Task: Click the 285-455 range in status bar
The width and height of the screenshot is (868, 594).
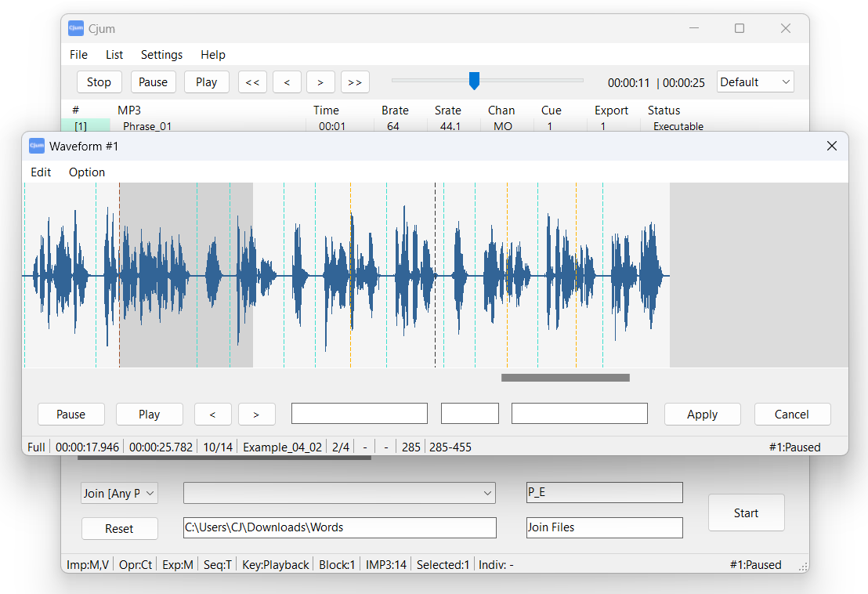Action: 450,447
